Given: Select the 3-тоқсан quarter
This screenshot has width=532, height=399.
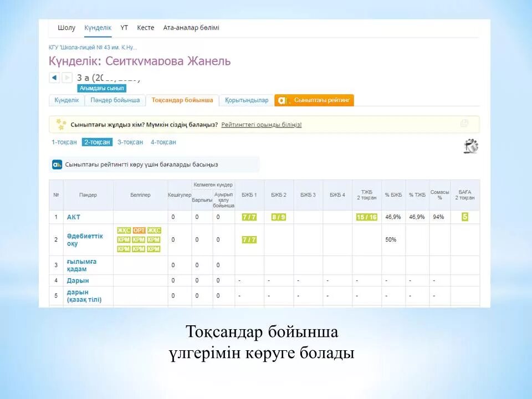Looking at the screenshot, I should tap(130, 142).
